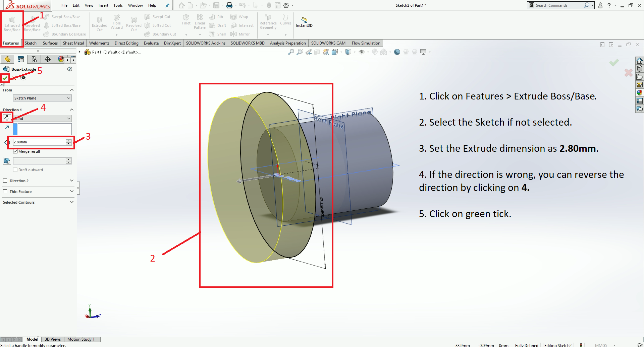Screen dimensions: 644x347
Task: Switch to the Motion Study 1 tab
Action: [x=81, y=339]
